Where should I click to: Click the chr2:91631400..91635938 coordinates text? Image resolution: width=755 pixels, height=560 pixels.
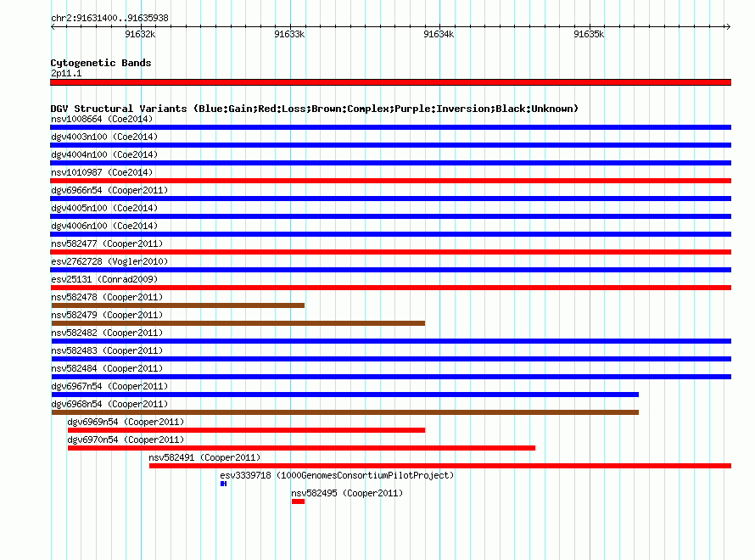pyautogui.click(x=109, y=18)
